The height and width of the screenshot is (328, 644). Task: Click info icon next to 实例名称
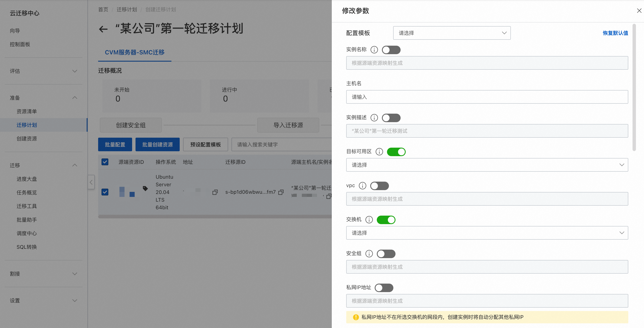374,50
